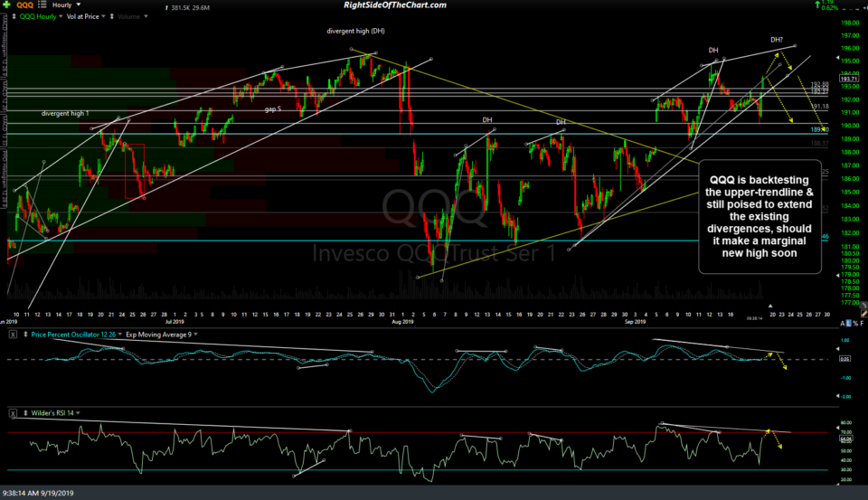868x500 pixels.
Task: Expand the QQQ Hourly study dropdown
Action: coord(61,16)
